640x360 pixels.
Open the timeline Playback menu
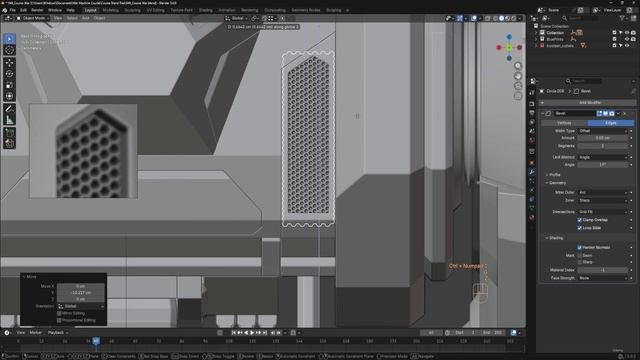[57, 333]
